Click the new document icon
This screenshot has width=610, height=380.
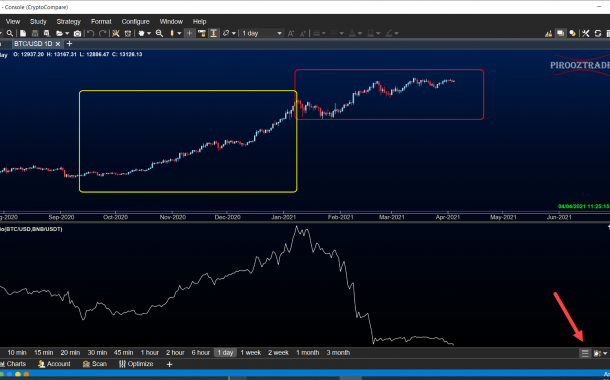pyautogui.click(x=23, y=33)
